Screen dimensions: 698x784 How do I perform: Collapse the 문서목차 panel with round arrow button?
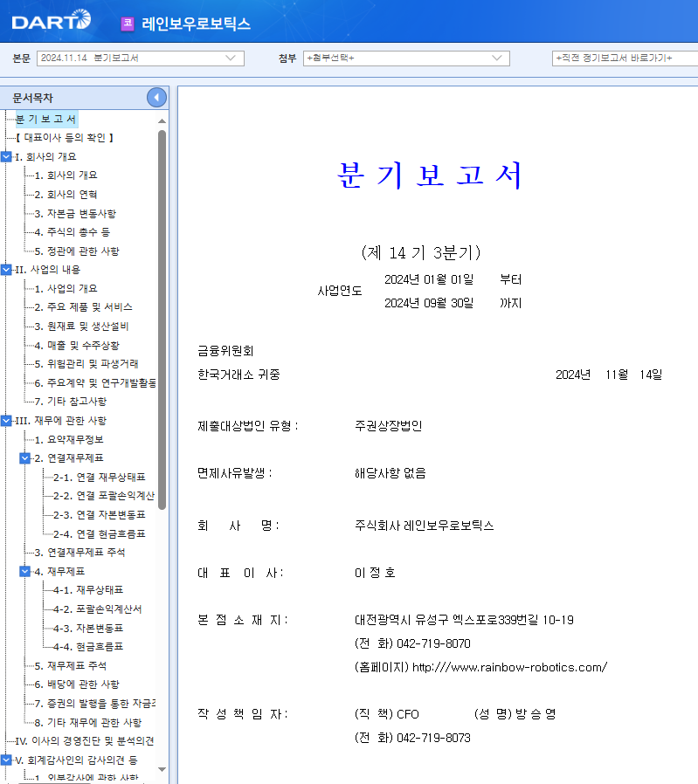click(156, 97)
